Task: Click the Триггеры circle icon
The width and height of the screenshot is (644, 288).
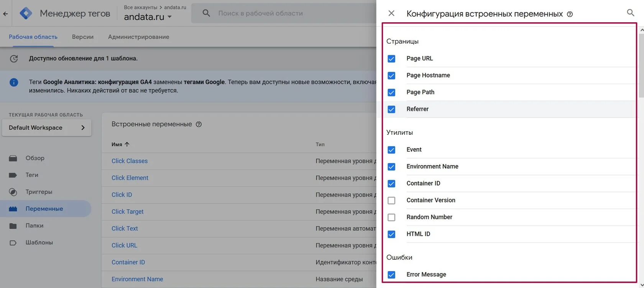Action: click(13, 192)
